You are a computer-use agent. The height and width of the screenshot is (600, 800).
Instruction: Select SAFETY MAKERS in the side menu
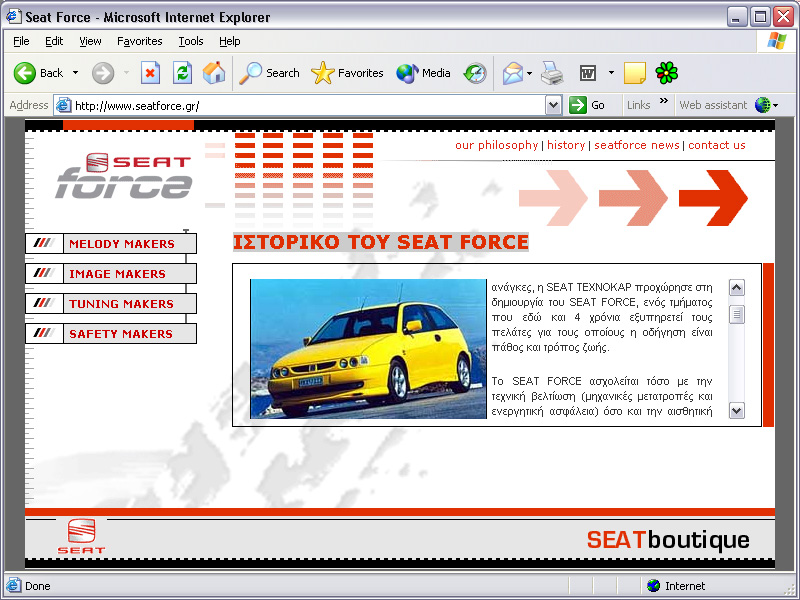pyautogui.click(x=111, y=334)
